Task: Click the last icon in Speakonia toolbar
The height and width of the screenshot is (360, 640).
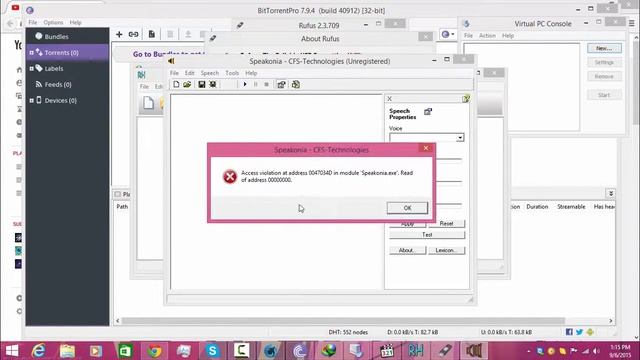Action: pyautogui.click(x=296, y=84)
